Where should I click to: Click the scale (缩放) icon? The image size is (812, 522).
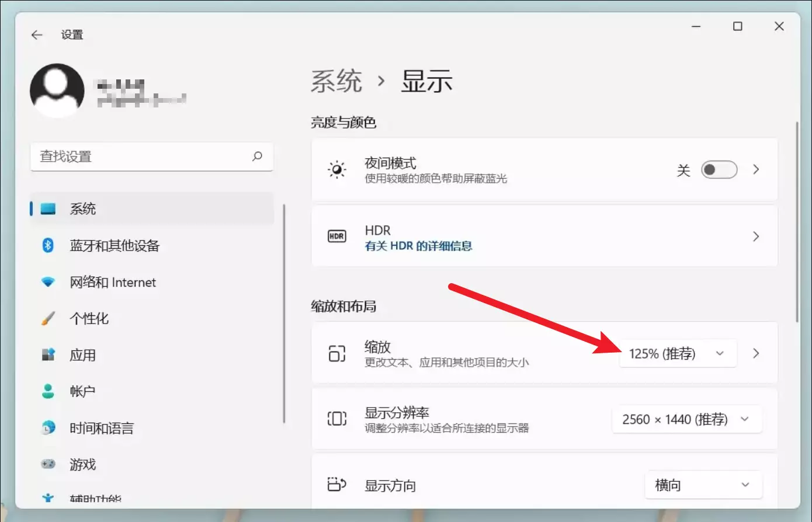[x=337, y=353]
